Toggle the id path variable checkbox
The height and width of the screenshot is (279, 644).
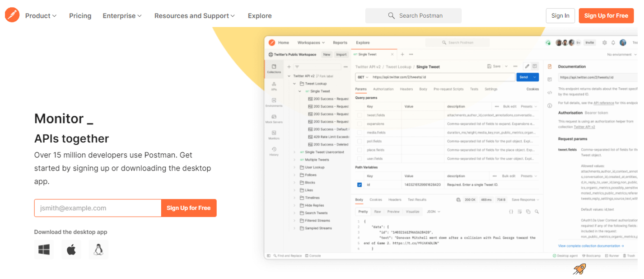tap(359, 184)
